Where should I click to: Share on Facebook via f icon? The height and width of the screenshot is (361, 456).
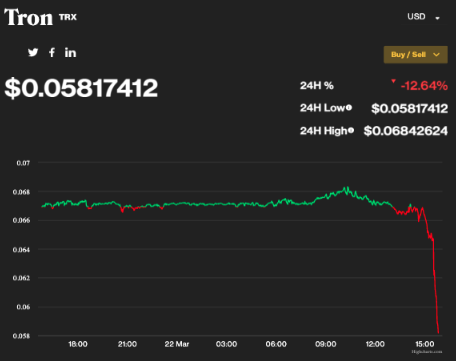coord(52,53)
